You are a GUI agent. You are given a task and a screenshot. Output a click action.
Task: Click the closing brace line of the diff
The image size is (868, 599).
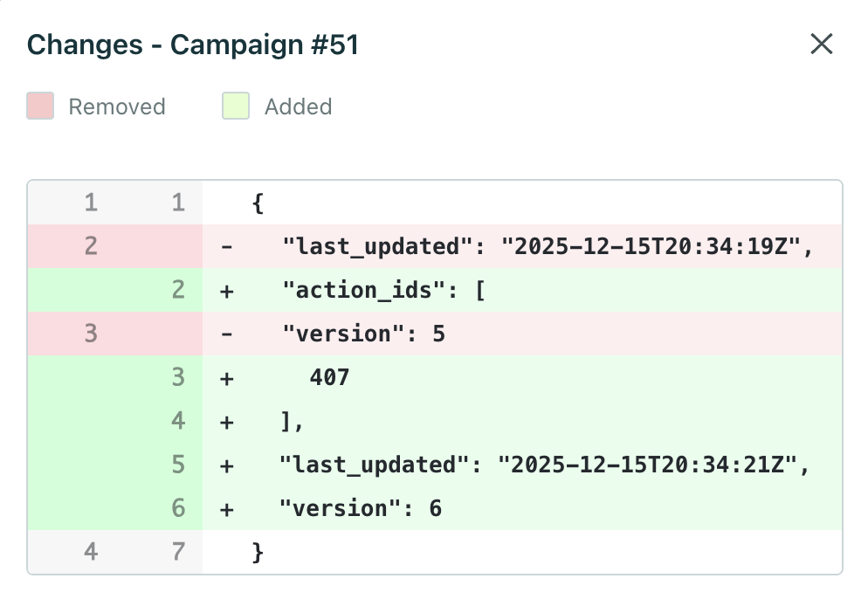(x=258, y=552)
